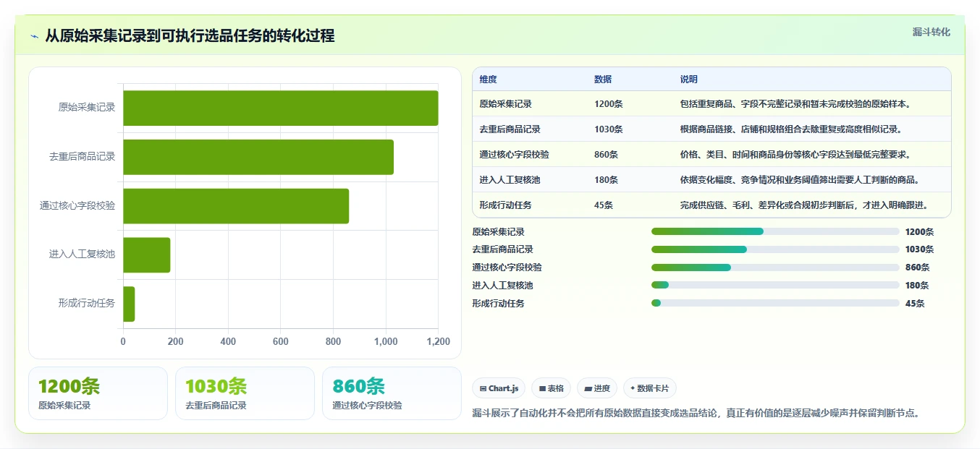Click the 形成行动任务 label beside the progress bars
The width and height of the screenshot is (980, 449).
498,304
